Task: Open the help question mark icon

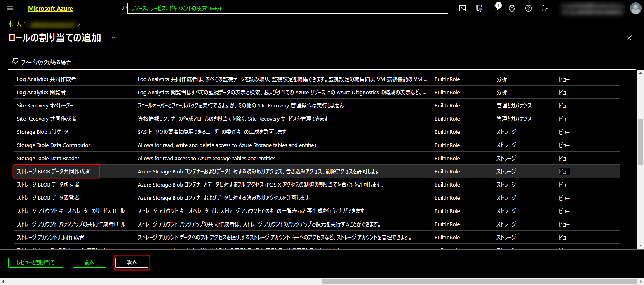Action: click(x=529, y=8)
